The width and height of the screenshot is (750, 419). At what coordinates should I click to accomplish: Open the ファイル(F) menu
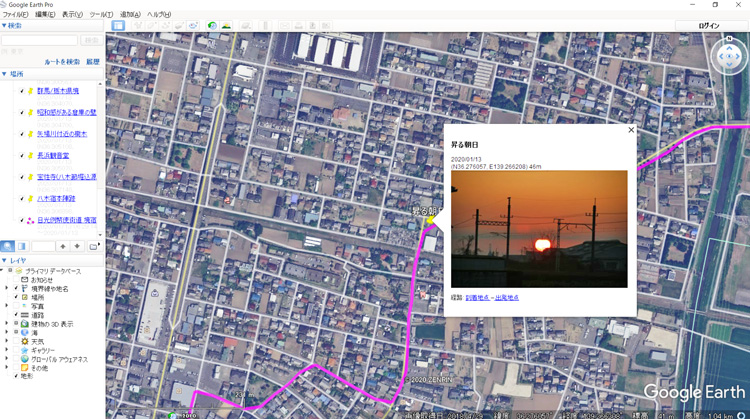pyautogui.click(x=15, y=14)
